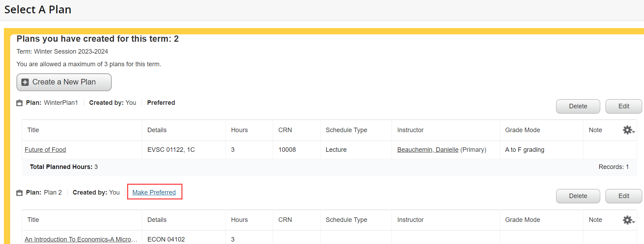The height and width of the screenshot is (244, 644).
Task: Click the plus icon on Create a New Plan
Action: (25, 82)
